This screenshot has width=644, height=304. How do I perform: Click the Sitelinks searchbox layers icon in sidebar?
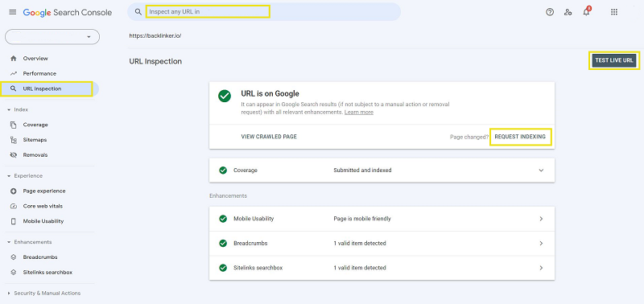[x=14, y=272]
